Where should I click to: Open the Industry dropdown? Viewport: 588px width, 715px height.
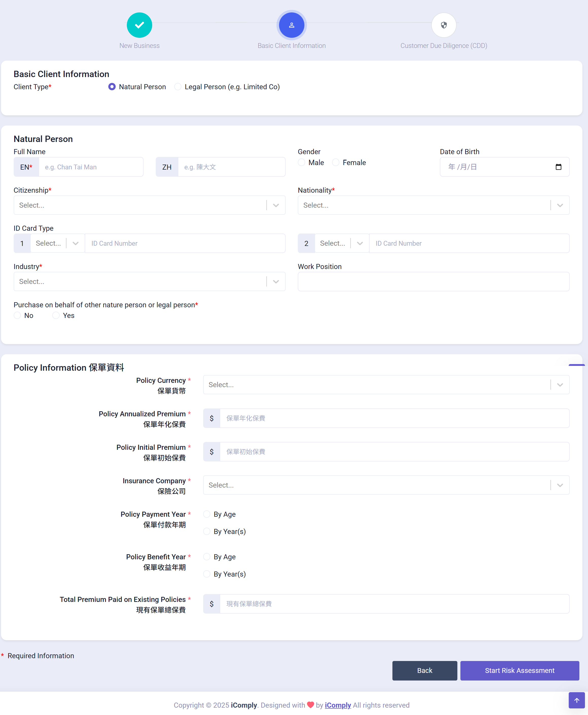coord(149,282)
